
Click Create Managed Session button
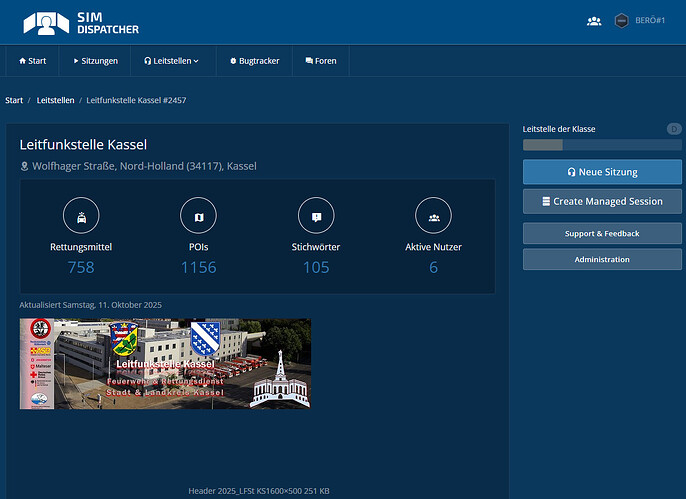tap(602, 201)
